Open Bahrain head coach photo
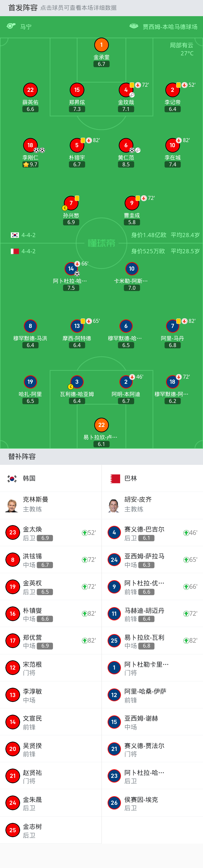Screen dimensions: 203x868 point(114,506)
